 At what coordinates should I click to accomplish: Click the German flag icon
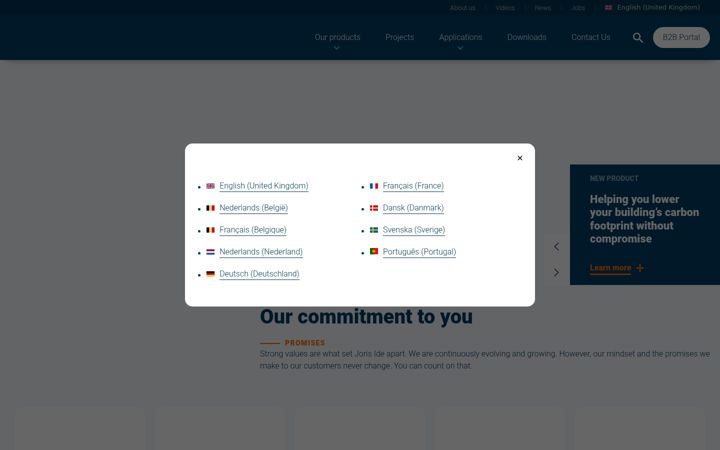pyautogui.click(x=210, y=274)
